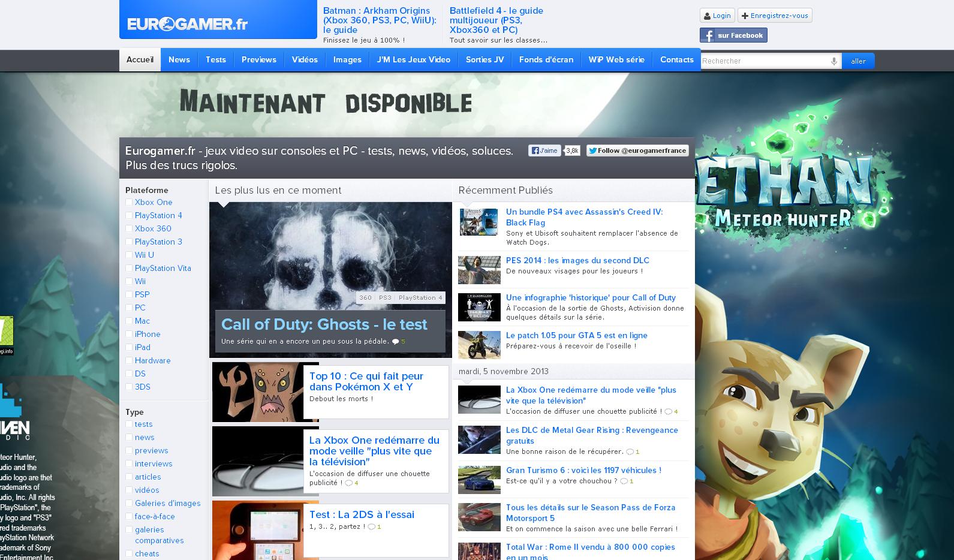Click the 'PlayStation 4' tag on featured article

pyautogui.click(x=420, y=298)
